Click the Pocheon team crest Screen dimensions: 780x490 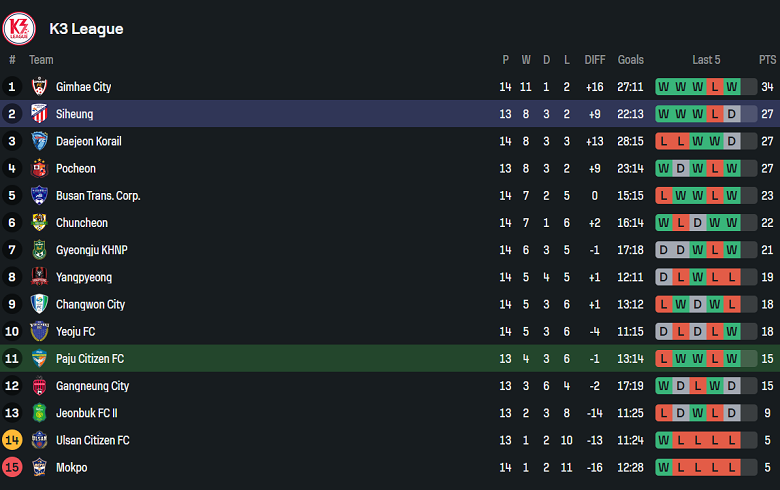click(39, 168)
